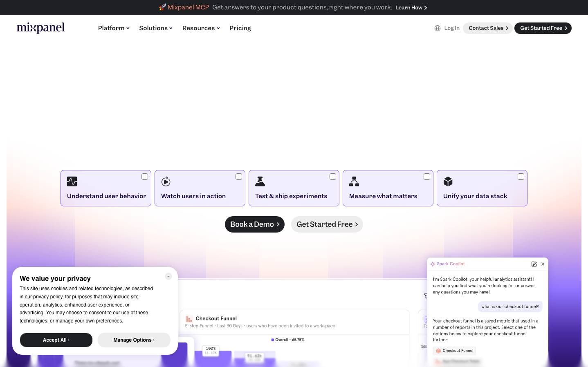The height and width of the screenshot is (367, 588).
Task: Click the Unify your data stack cube icon
Action: pyautogui.click(x=448, y=181)
